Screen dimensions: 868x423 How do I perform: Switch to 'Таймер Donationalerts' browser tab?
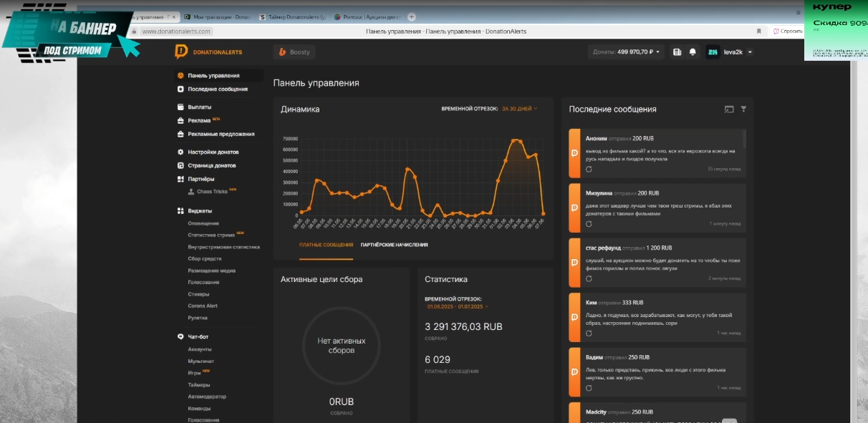coord(291,17)
